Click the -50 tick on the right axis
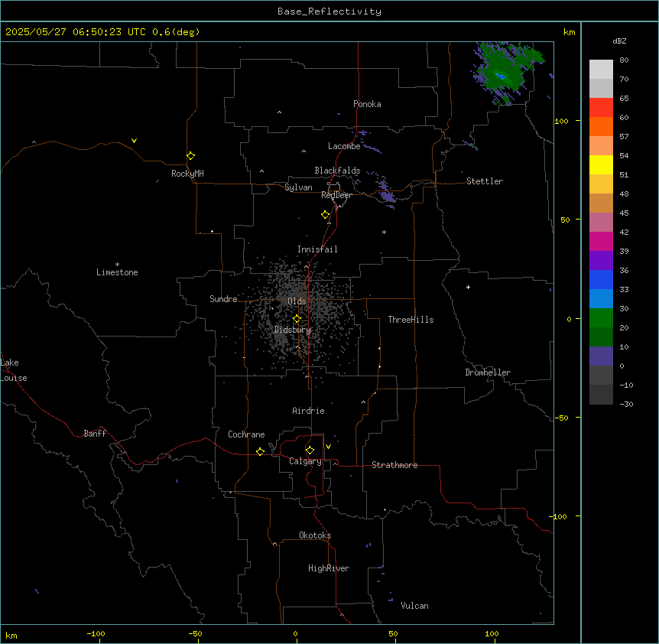659x644 pixels. click(x=561, y=418)
